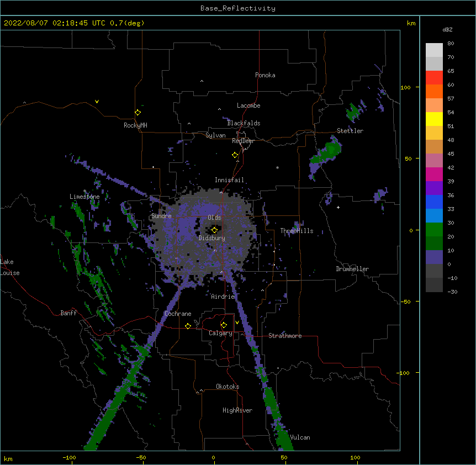Click the Limestone label

(84, 197)
